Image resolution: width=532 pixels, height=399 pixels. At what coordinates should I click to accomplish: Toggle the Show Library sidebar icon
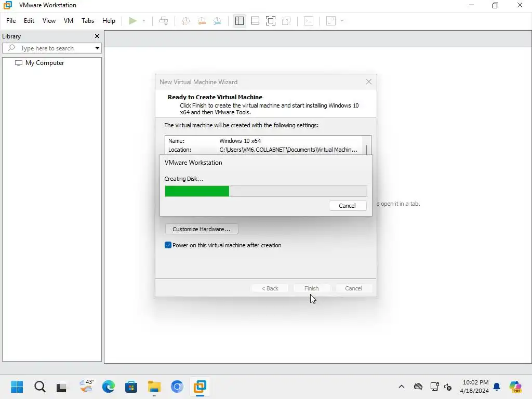pos(239,21)
